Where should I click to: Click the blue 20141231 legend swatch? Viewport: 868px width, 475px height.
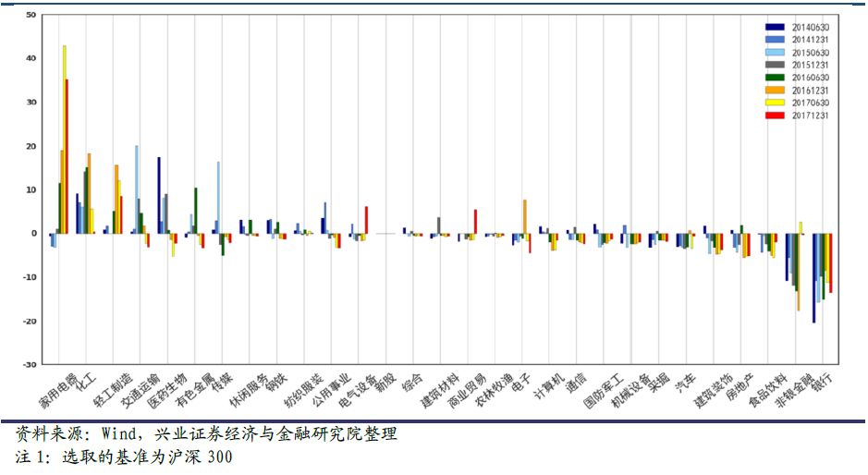(775, 40)
